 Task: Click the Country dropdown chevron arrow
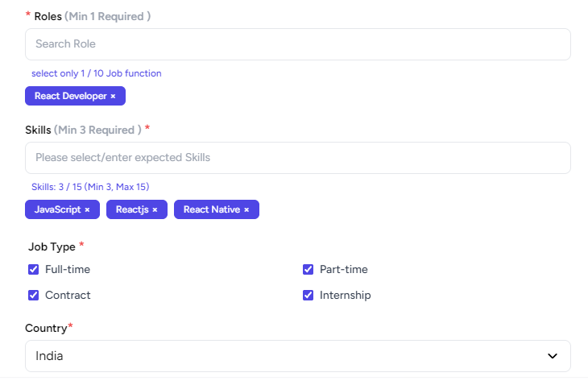(x=553, y=356)
